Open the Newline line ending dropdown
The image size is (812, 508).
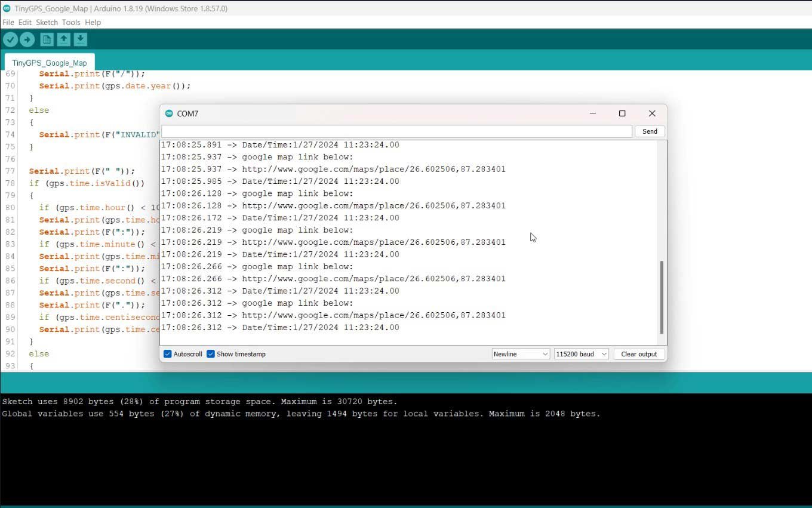[x=520, y=354]
